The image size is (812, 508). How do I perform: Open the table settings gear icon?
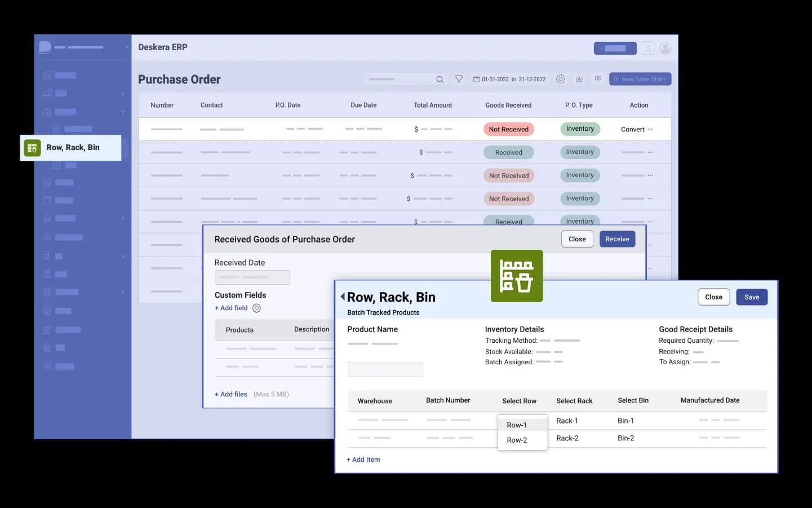tap(560, 79)
